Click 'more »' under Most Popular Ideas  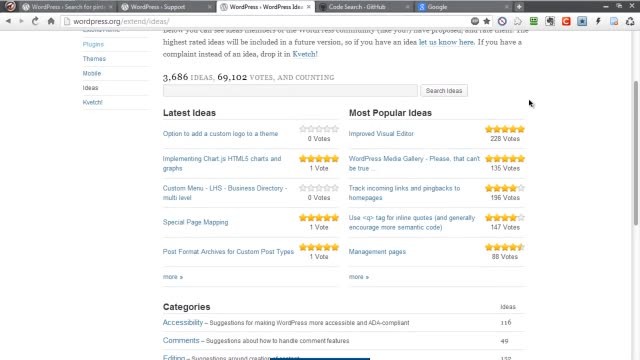359,277
